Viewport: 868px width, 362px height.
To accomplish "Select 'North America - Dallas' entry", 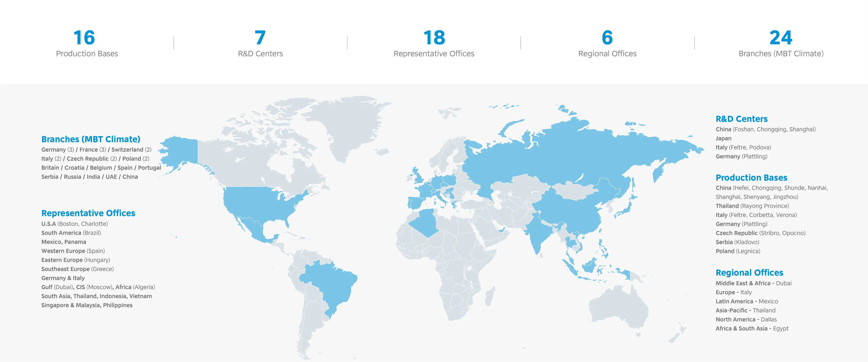I will 746,319.
